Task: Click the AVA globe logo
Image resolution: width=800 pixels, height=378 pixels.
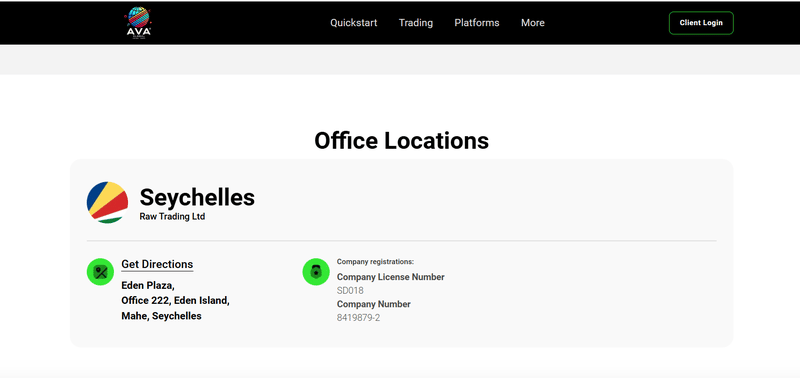Action: (138, 22)
